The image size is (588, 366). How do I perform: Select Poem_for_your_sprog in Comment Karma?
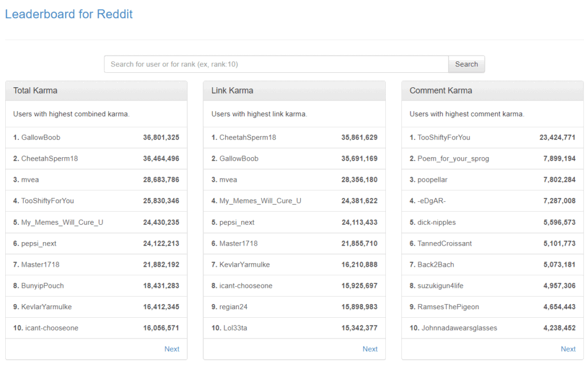(453, 158)
